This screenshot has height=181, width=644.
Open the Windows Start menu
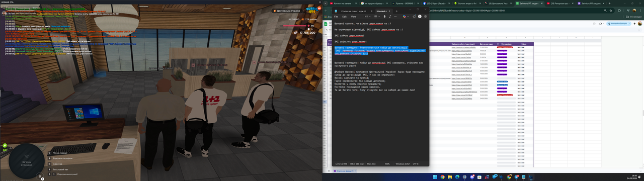435,177
